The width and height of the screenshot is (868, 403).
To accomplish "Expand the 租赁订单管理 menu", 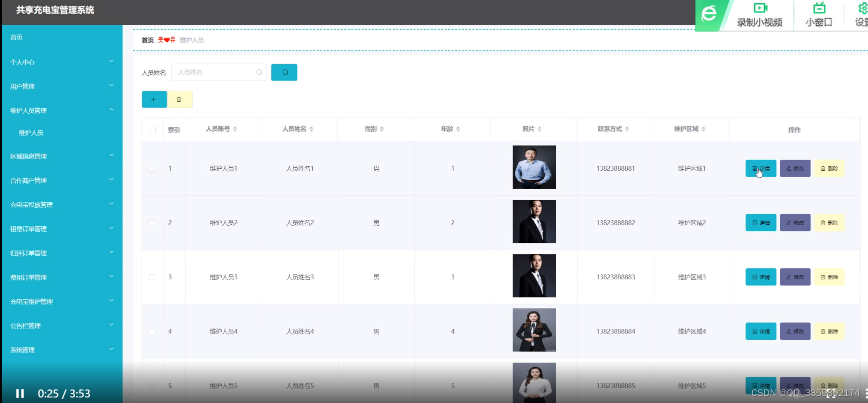I will (62, 229).
